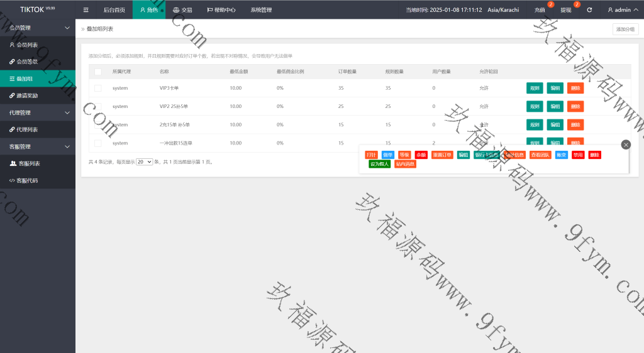Open 客服列表 in the sidebar
This screenshot has height=353, width=644.
point(29,163)
